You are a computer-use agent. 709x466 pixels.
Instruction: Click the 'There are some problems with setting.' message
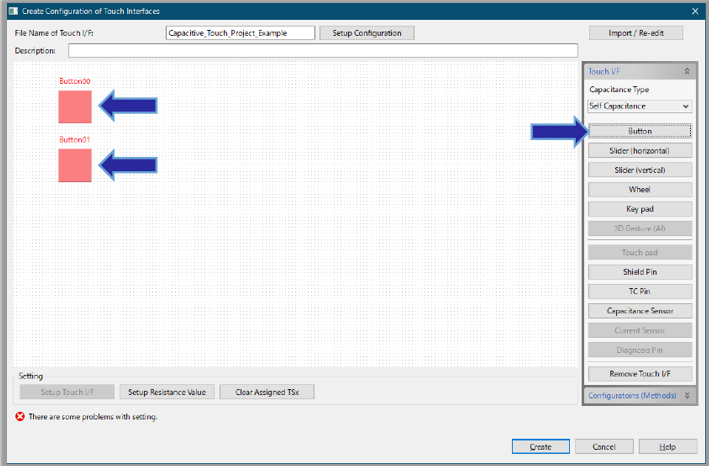click(93, 417)
